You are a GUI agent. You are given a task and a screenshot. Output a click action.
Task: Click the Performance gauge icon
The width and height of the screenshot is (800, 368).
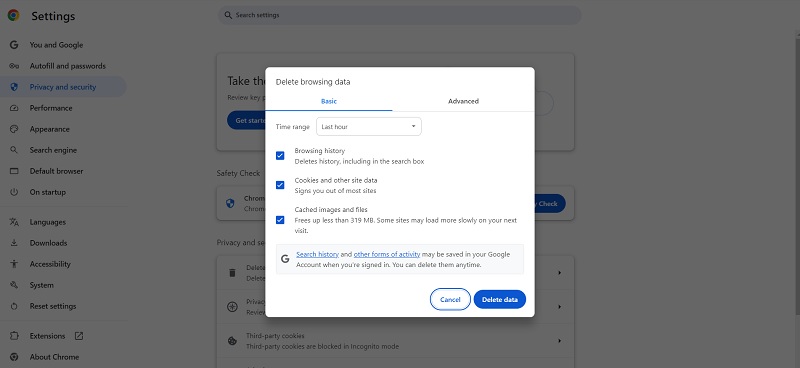click(x=14, y=108)
